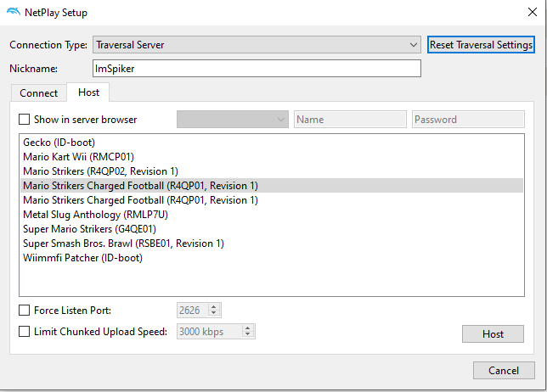The height and width of the screenshot is (392, 547).
Task: Click the Host button to start hosting
Action: 493,333
